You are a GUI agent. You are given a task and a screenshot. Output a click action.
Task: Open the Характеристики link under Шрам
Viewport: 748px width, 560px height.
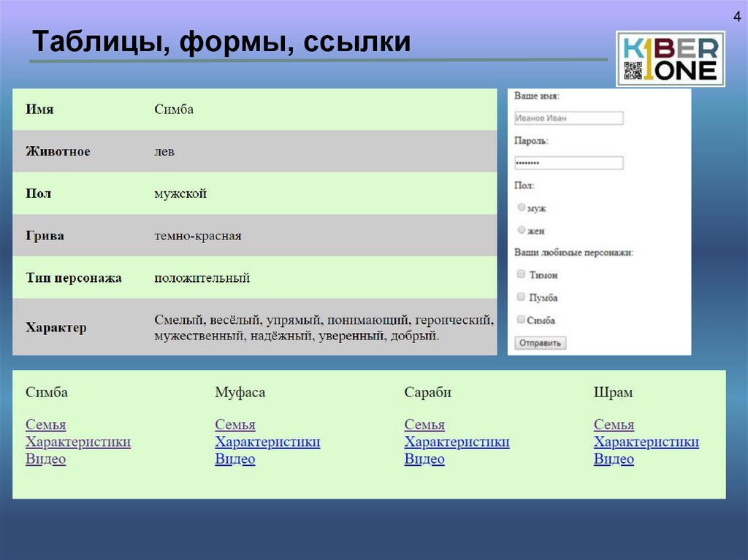pyautogui.click(x=646, y=442)
